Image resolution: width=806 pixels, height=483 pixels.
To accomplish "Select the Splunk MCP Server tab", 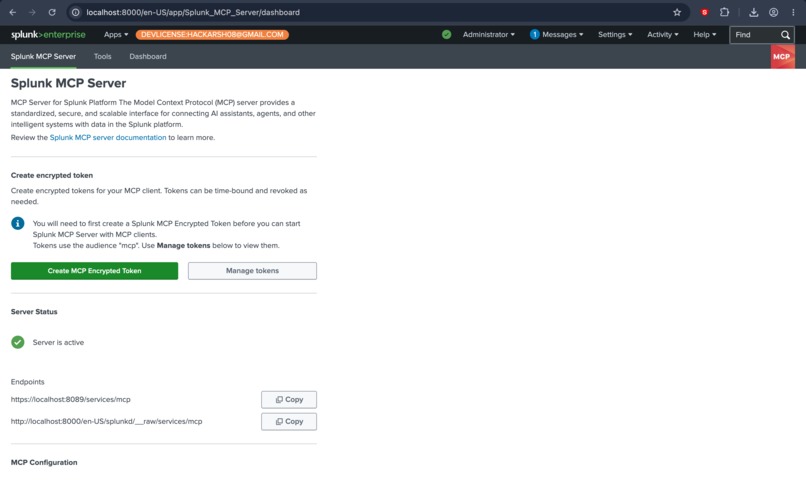I will coord(43,57).
